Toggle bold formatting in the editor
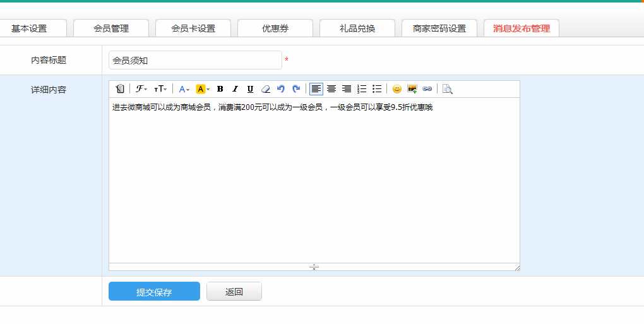 point(220,89)
